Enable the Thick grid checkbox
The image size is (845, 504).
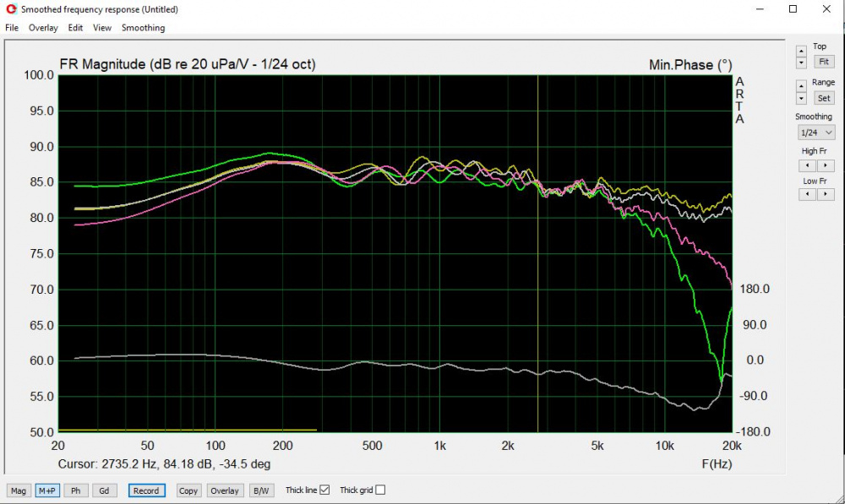[379, 490]
